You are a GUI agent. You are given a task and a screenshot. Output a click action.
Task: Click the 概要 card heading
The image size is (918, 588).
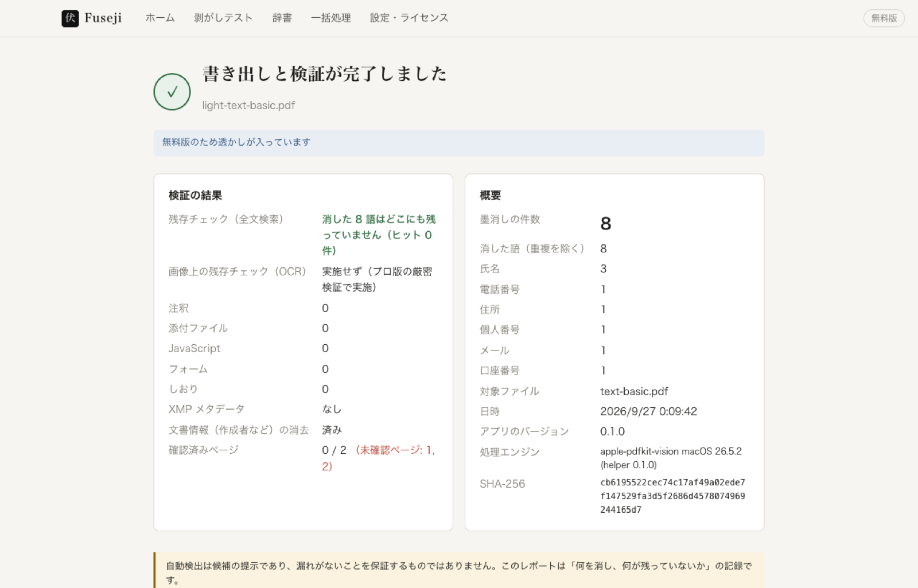point(491,196)
